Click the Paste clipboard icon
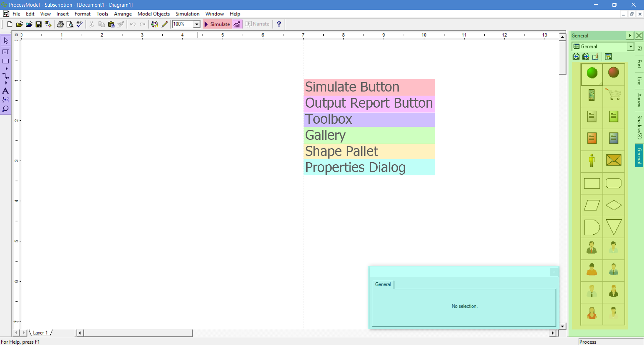644x345 pixels. click(111, 24)
